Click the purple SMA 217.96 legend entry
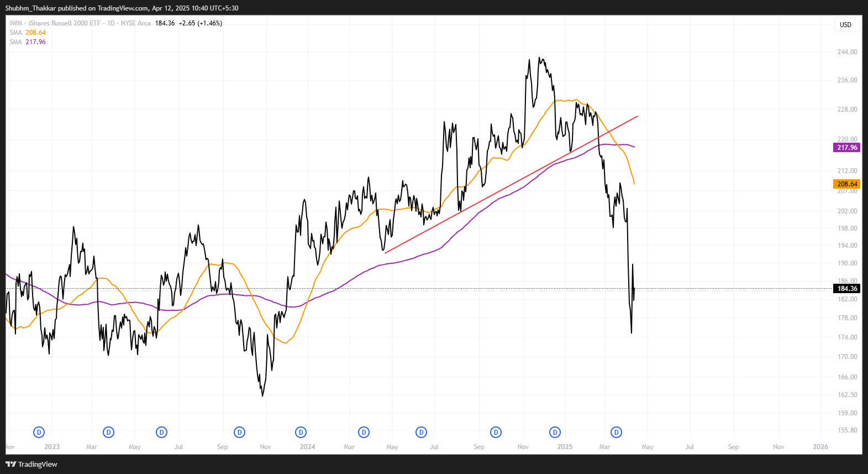This screenshot has width=868, height=474. click(x=28, y=42)
